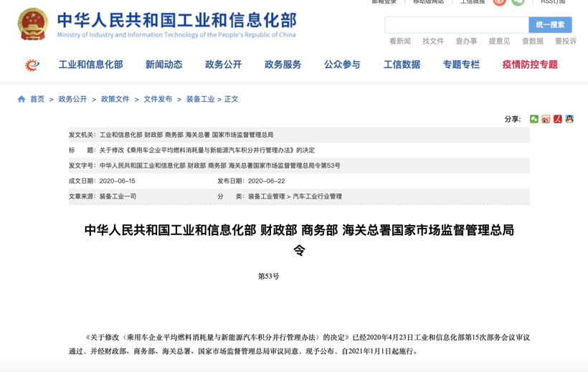588x372 pixels.
Task: Go to 政务公开 in breadcrumb
Action: click(x=72, y=99)
